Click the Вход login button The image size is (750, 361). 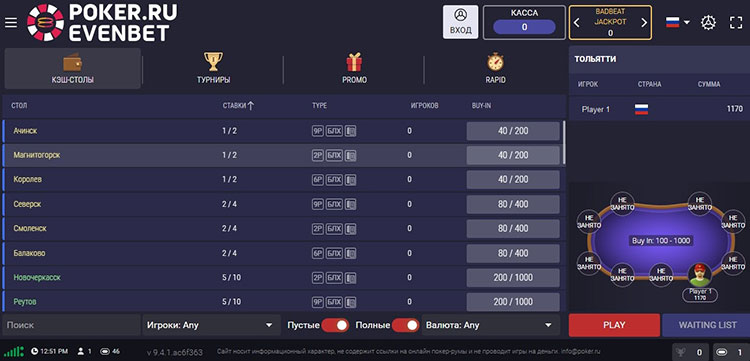point(461,22)
